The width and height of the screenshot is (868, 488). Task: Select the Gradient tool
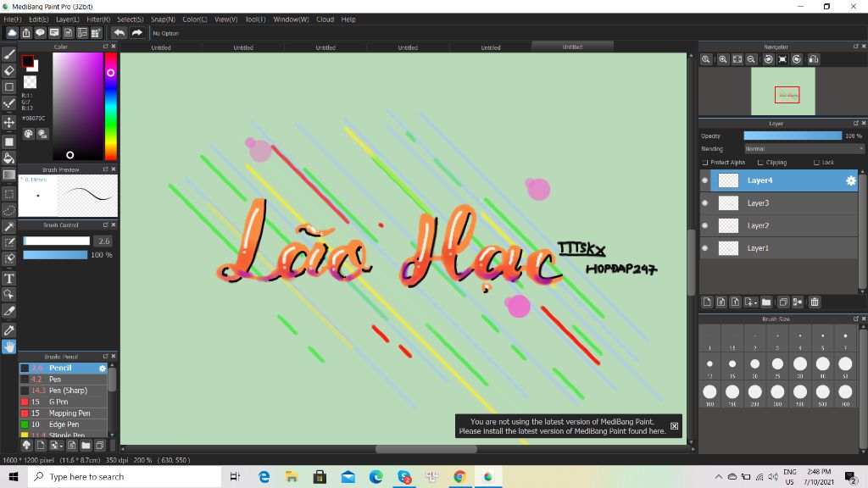click(x=8, y=175)
